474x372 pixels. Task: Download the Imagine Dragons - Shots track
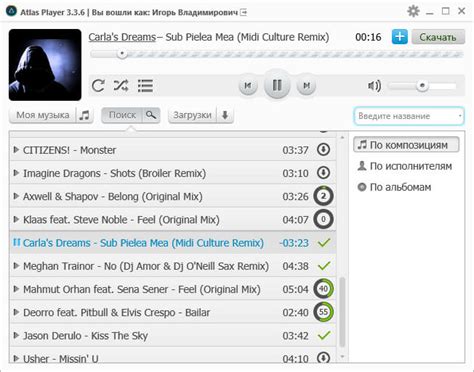(323, 173)
